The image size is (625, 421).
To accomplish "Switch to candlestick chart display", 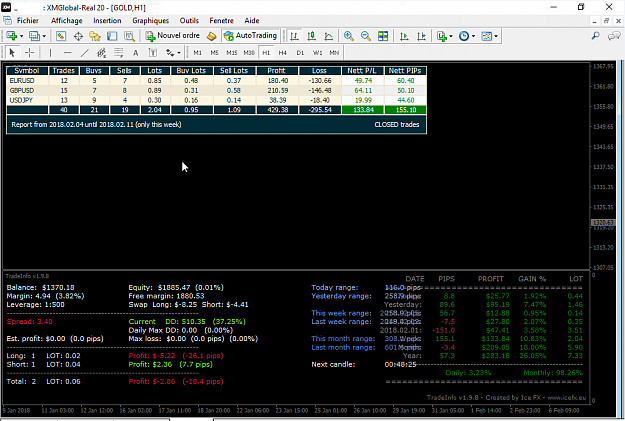I will 312,36.
